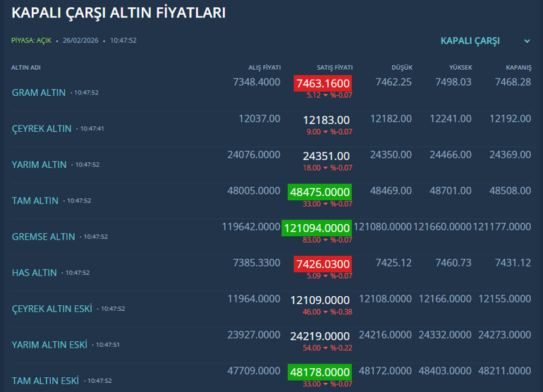This screenshot has width=543, height=392.
Task: Open the TAM ALTIN ESKİ link
Action: (45, 381)
